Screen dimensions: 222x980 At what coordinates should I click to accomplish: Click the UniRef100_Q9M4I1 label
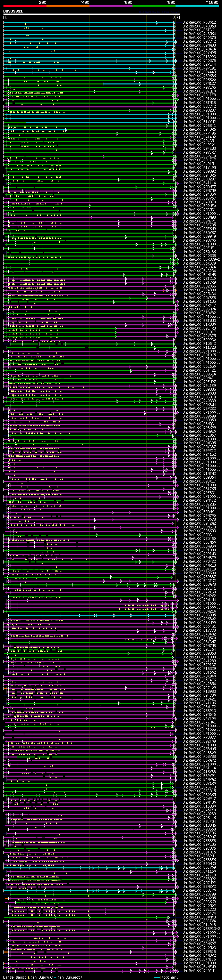(199, 378)
